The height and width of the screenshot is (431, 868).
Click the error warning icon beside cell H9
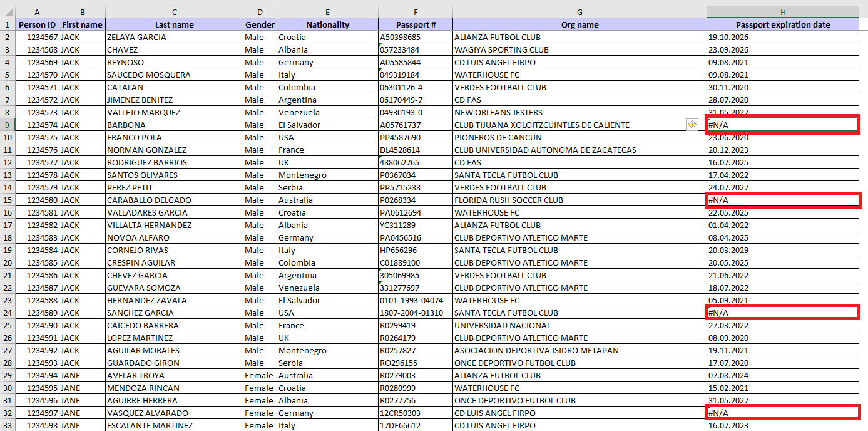coord(692,125)
